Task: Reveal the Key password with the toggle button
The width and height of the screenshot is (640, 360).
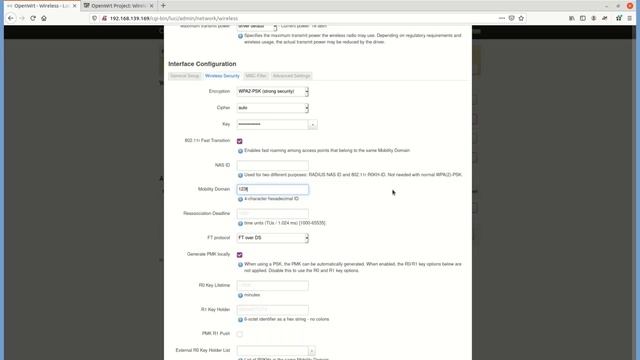Action: click(313, 124)
